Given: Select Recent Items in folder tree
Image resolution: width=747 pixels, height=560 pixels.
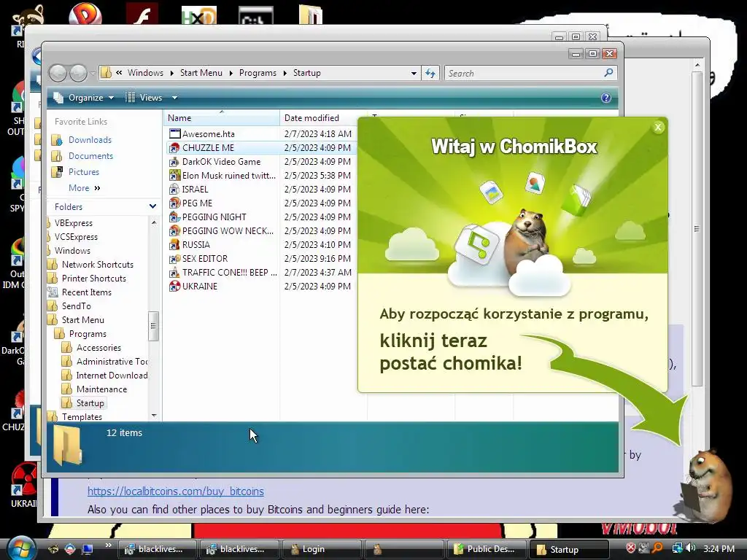Looking at the screenshot, I should [86, 292].
